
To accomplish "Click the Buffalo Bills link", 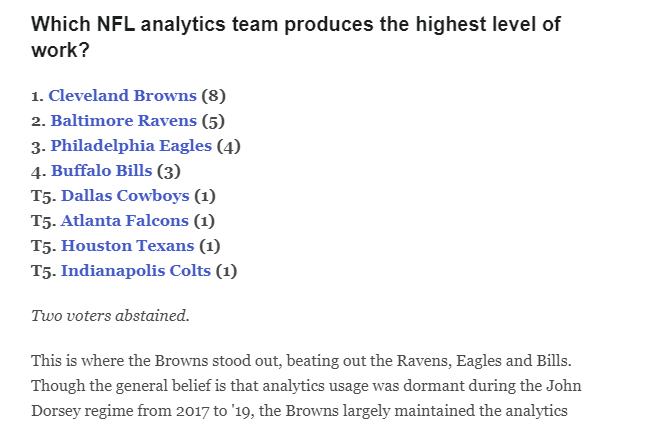I will [x=102, y=171].
